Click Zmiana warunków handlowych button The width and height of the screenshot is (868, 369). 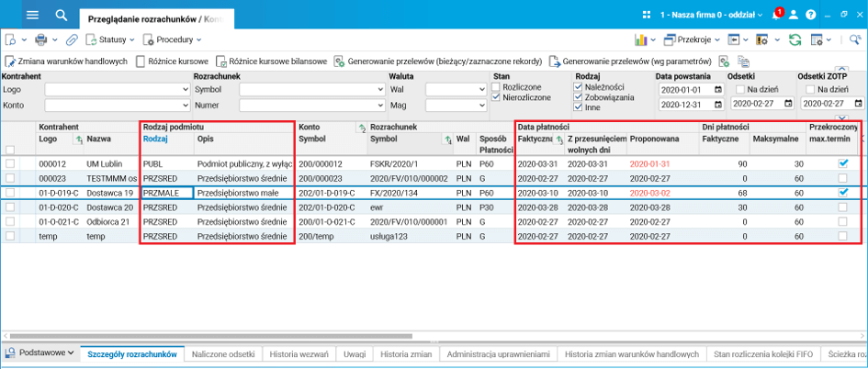pyautogui.click(x=66, y=61)
